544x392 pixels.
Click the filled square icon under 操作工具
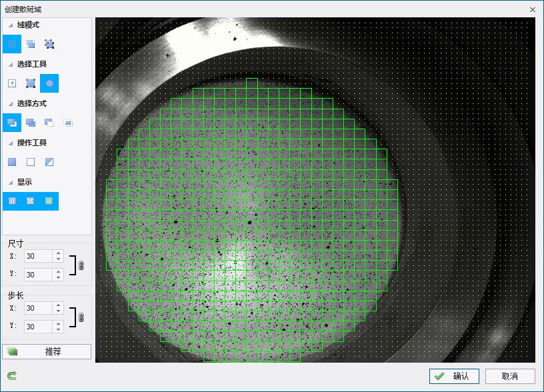click(12, 162)
